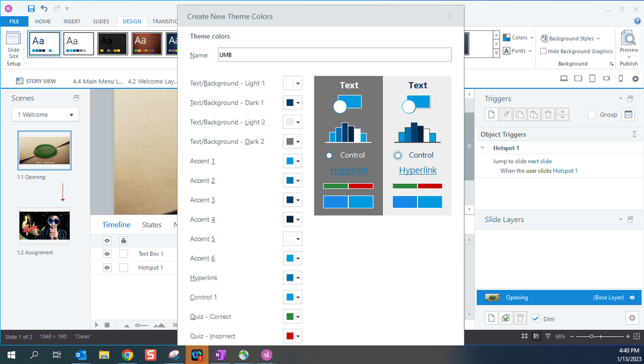Switch to the Timeline panel tab
The image size is (644, 364).
[116, 225]
